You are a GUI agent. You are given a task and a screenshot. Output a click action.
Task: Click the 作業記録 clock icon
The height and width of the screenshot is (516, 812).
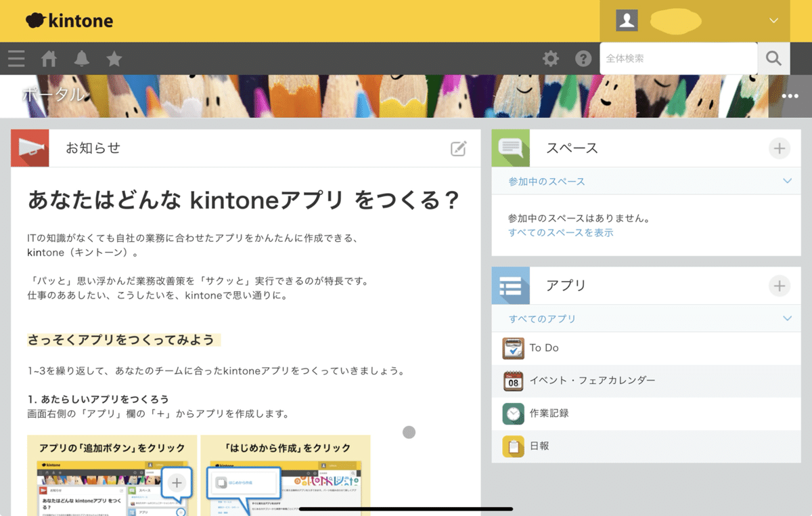[514, 413]
